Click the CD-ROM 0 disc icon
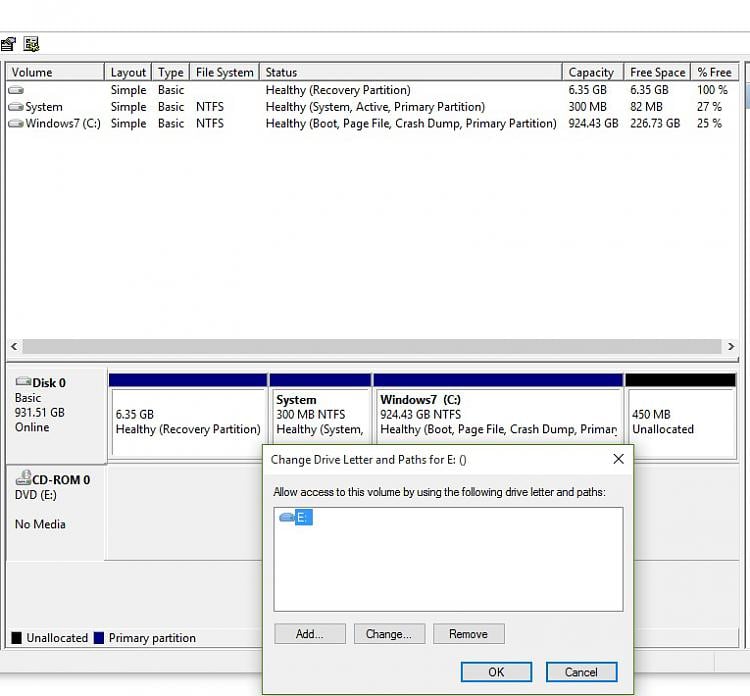The height and width of the screenshot is (696, 750). coord(23,478)
